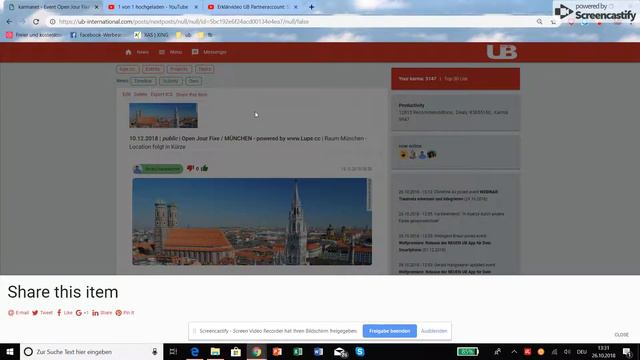Open the Mail app from the taskbar

click(x=340, y=351)
